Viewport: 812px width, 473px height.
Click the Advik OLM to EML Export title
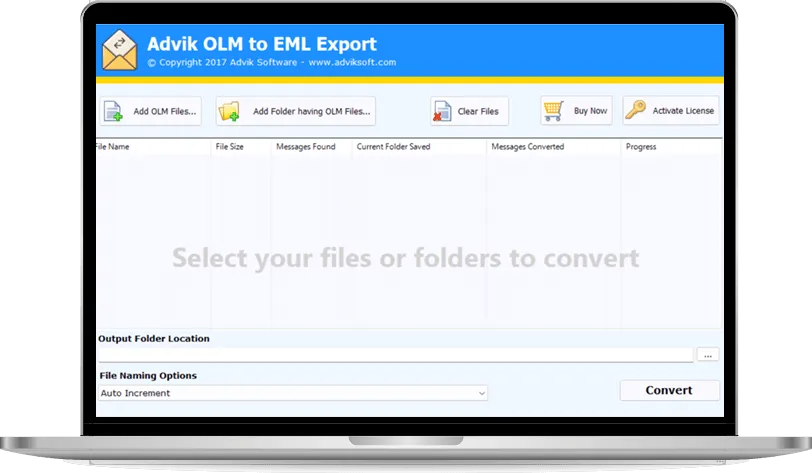[262, 44]
